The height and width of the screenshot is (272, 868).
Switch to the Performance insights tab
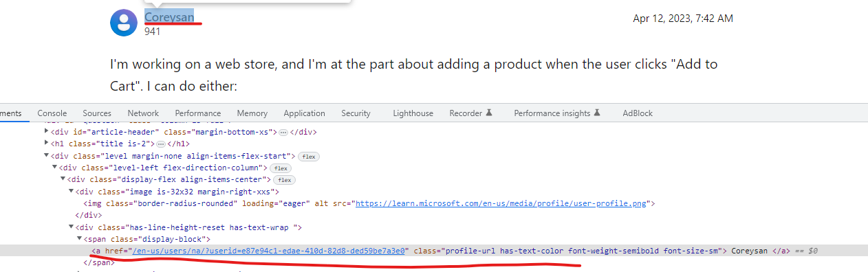click(558, 113)
